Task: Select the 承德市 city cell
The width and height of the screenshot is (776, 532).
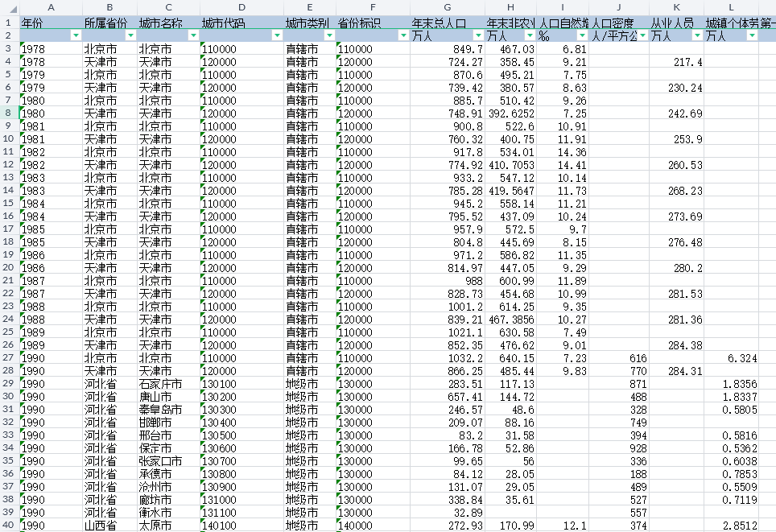Action: coord(168,473)
